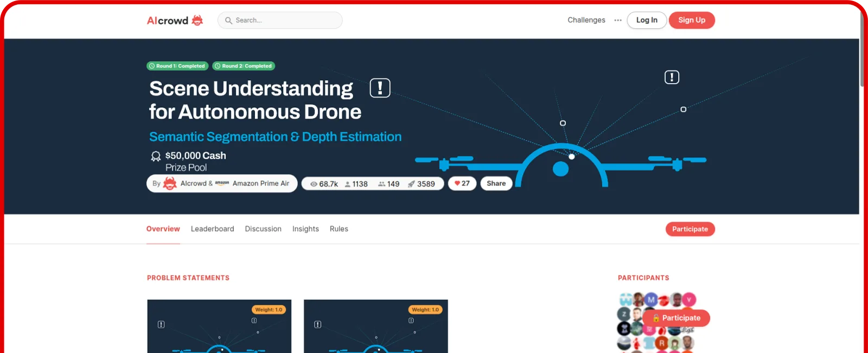Click the Rules tab

pyautogui.click(x=339, y=229)
